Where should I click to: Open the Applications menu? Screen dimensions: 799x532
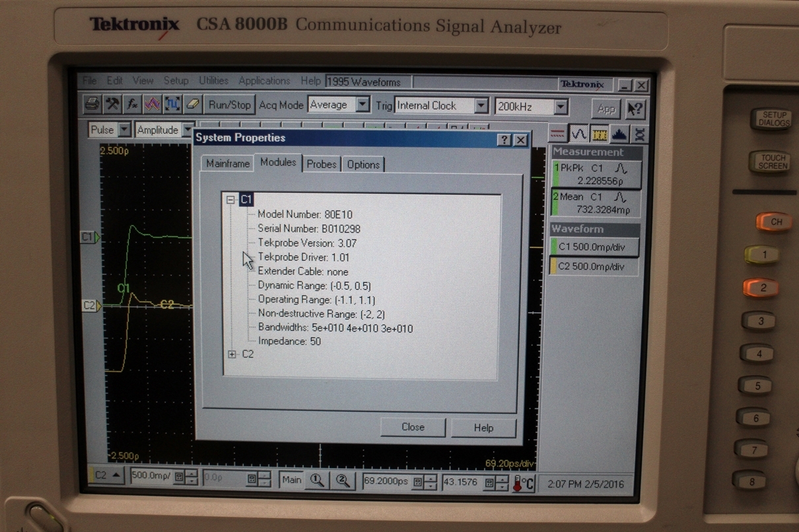click(264, 81)
